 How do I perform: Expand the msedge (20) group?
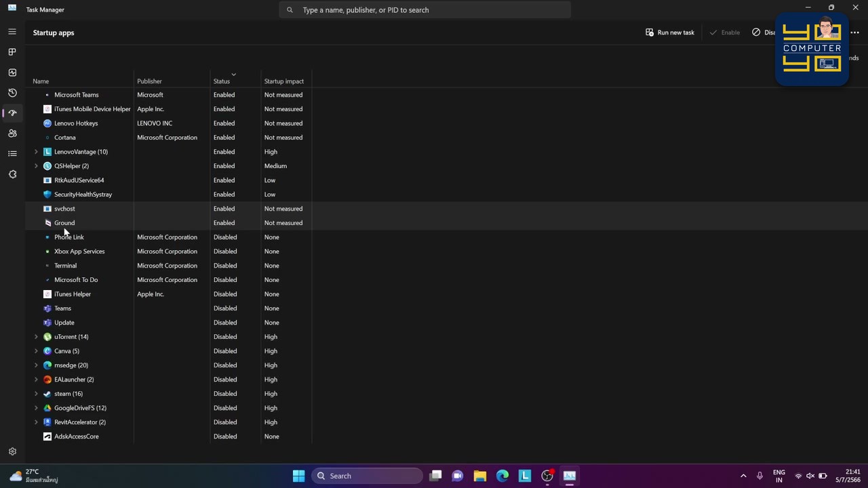point(37,365)
